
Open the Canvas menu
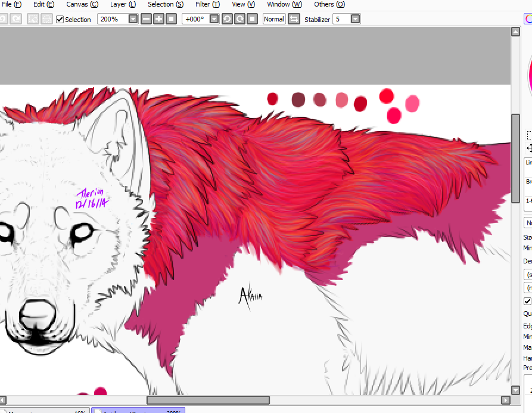tap(82, 4)
